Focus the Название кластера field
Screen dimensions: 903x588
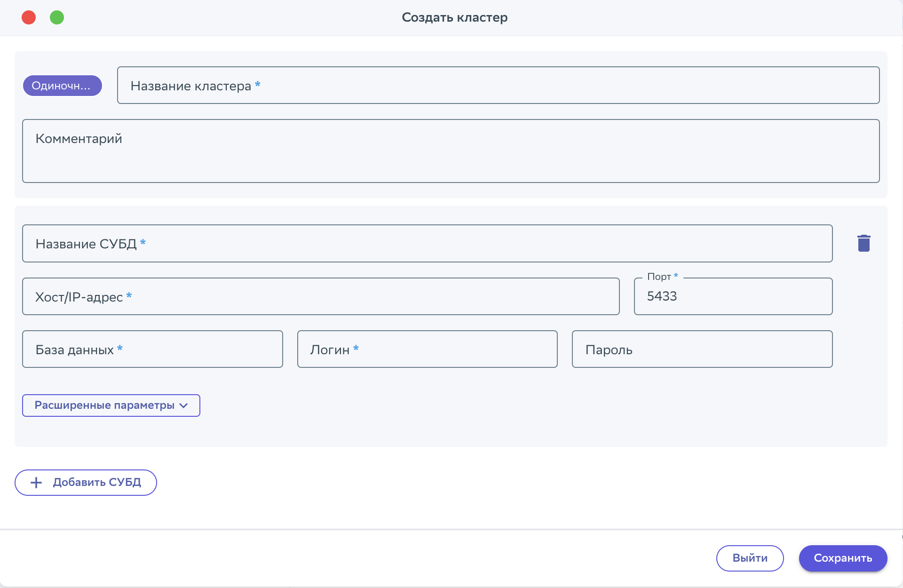[498, 85]
